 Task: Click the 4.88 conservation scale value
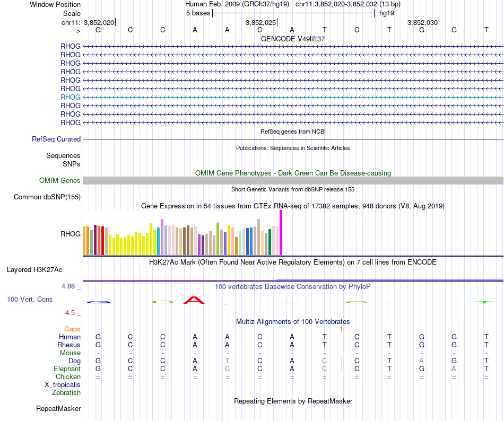[x=68, y=286]
